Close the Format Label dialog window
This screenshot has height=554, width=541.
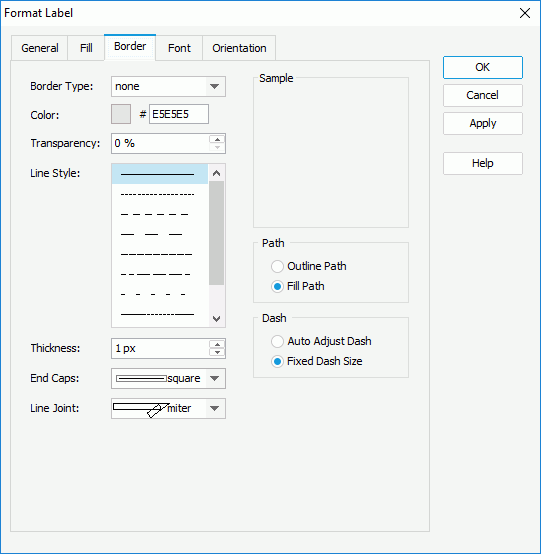point(525,13)
